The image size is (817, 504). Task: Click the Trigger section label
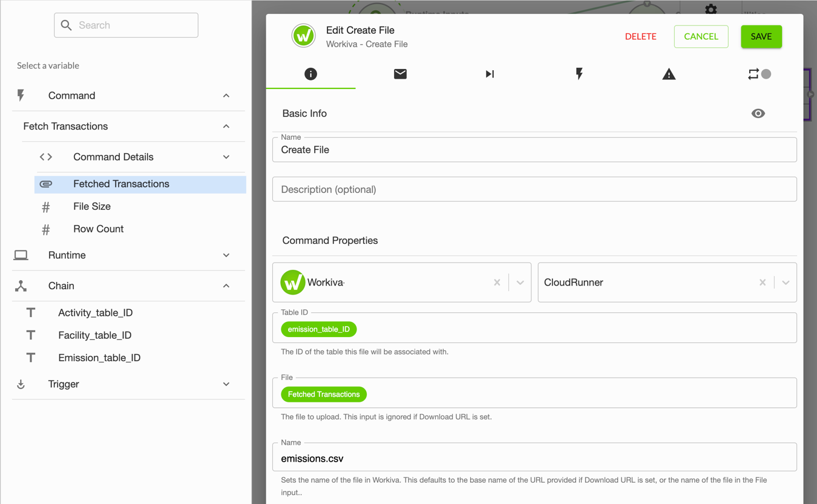coord(64,384)
